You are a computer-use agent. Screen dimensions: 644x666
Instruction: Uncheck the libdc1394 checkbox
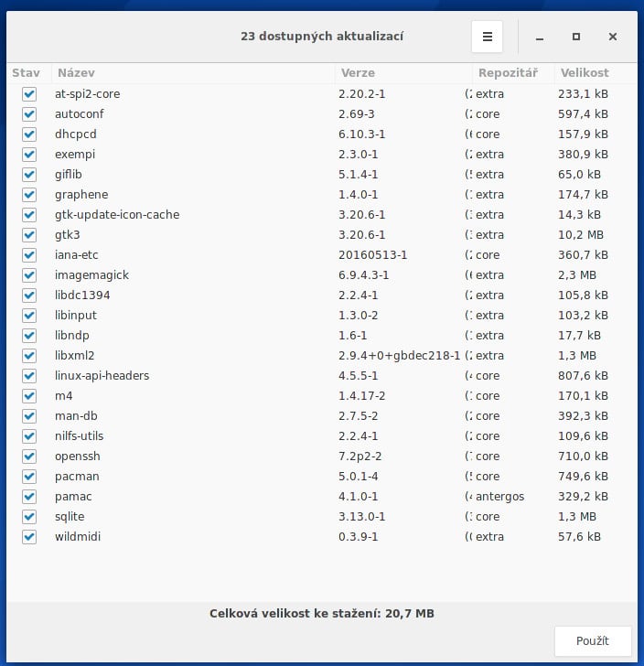coord(29,295)
